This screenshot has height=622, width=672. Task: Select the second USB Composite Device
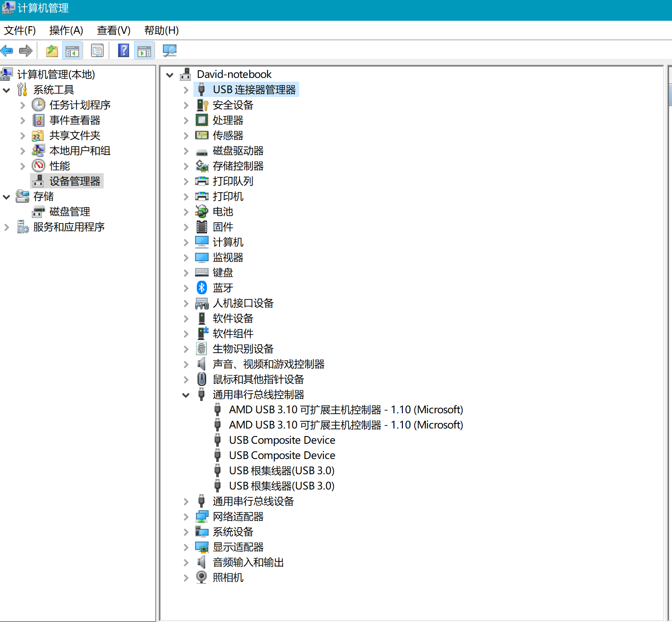click(x=282, y=456)
